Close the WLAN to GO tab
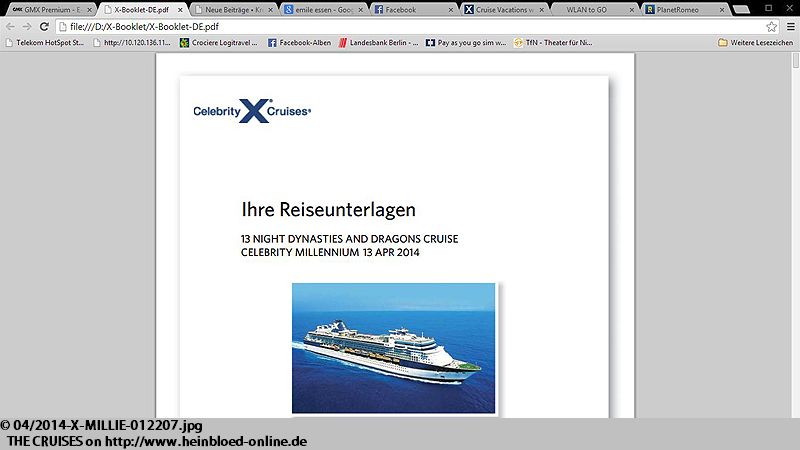 point(632,10)
